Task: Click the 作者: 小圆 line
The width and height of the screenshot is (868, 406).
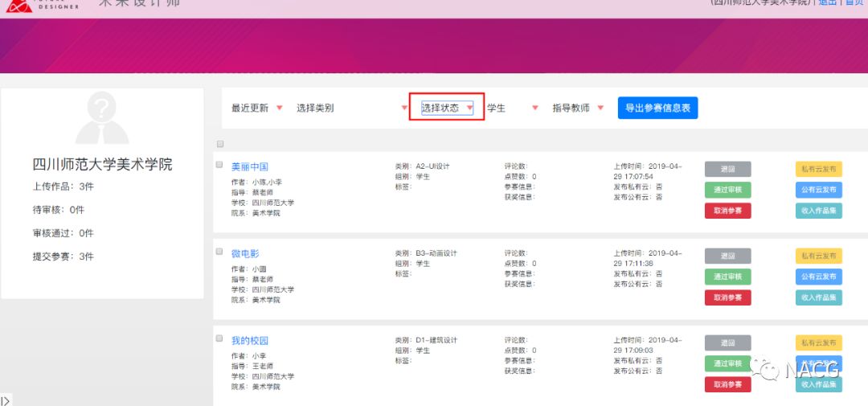Action: tap(249, 269)
